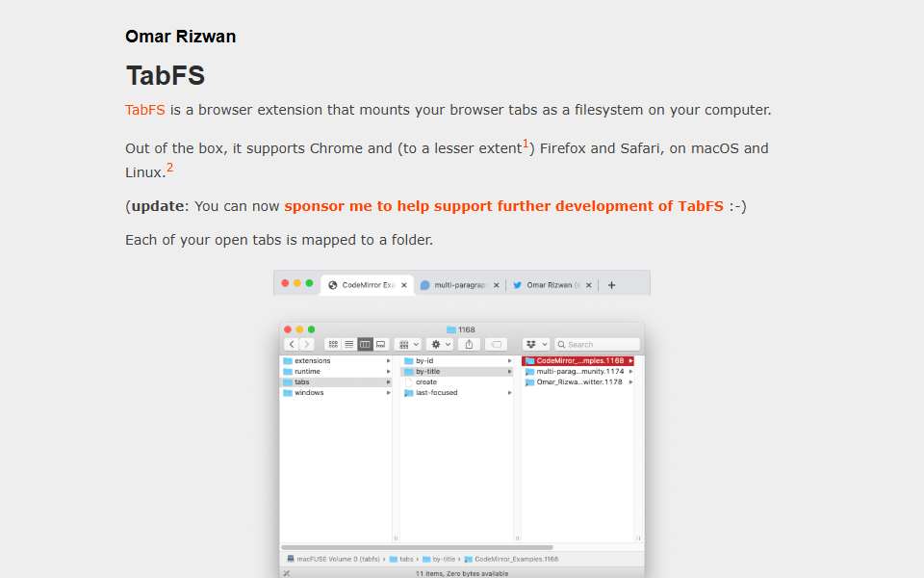Select the column view icon
The width and height of the screenshot is (924, 578).
click(365, 345)
